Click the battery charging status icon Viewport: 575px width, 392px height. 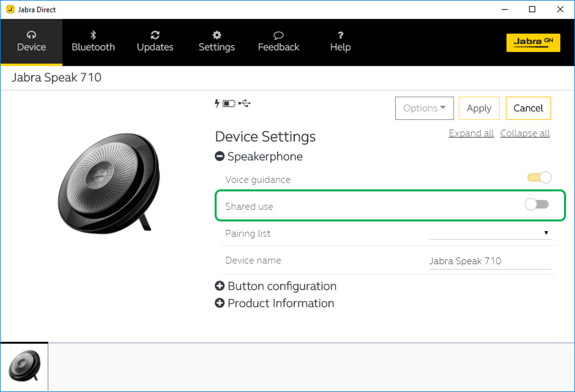point(225,104)
